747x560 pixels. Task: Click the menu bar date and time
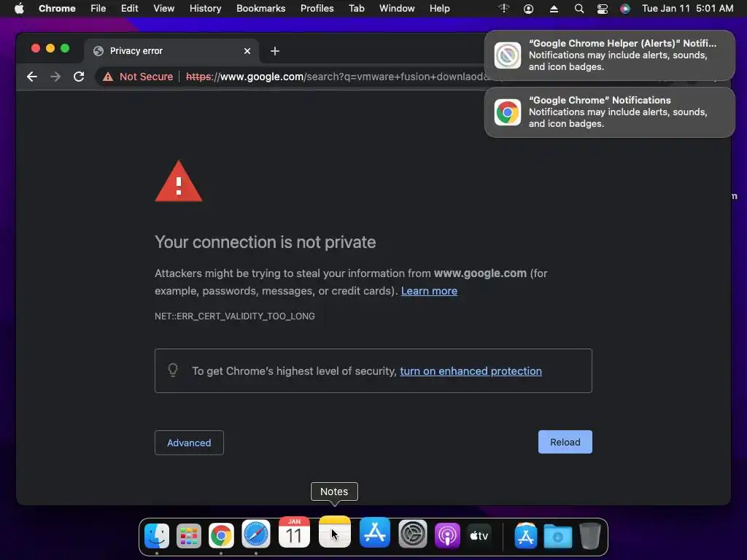coord(687,9)
